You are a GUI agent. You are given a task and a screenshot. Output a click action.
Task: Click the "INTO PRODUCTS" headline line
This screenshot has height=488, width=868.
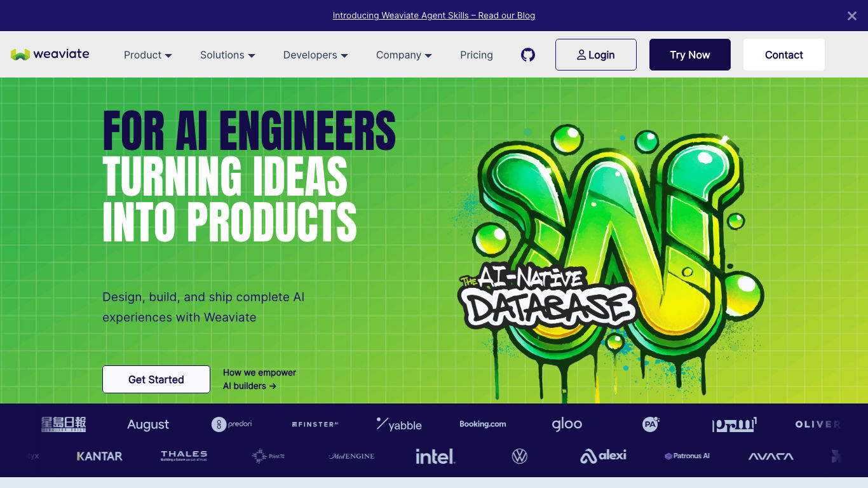pyautogui.click(x=229, y=222)
